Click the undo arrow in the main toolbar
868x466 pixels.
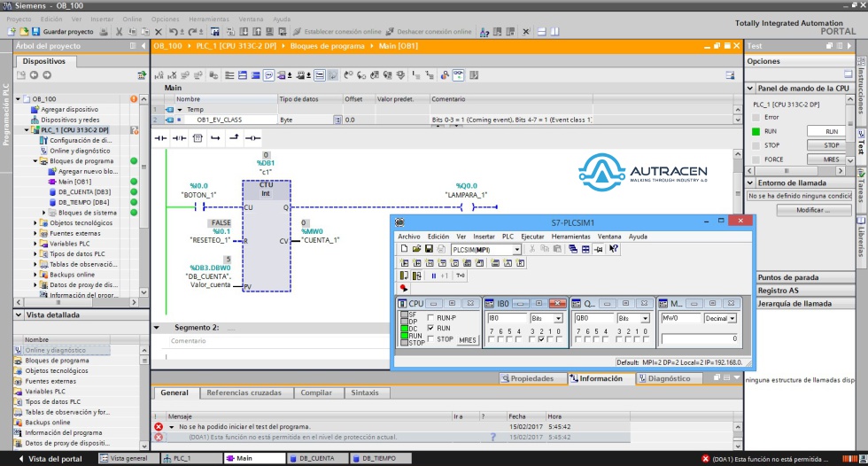click(174, 32)
